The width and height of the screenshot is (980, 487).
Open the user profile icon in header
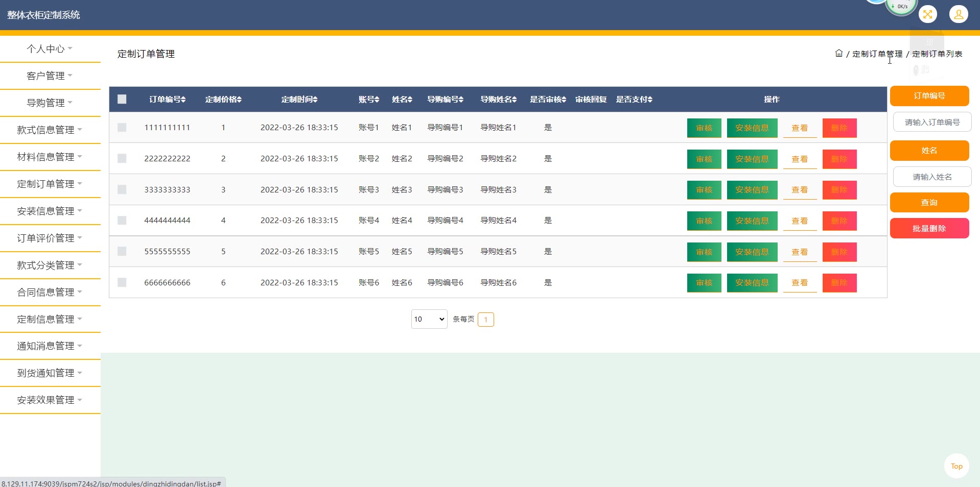[959, 14]
